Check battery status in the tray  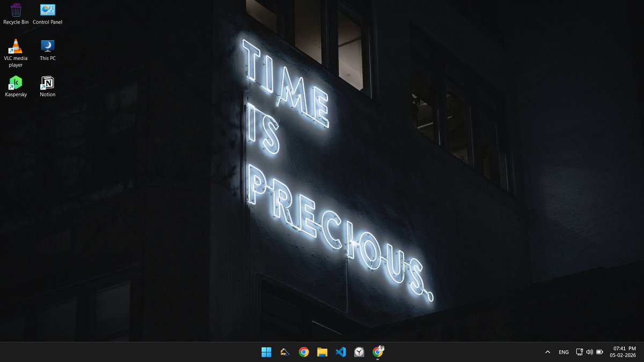[599, 352]
